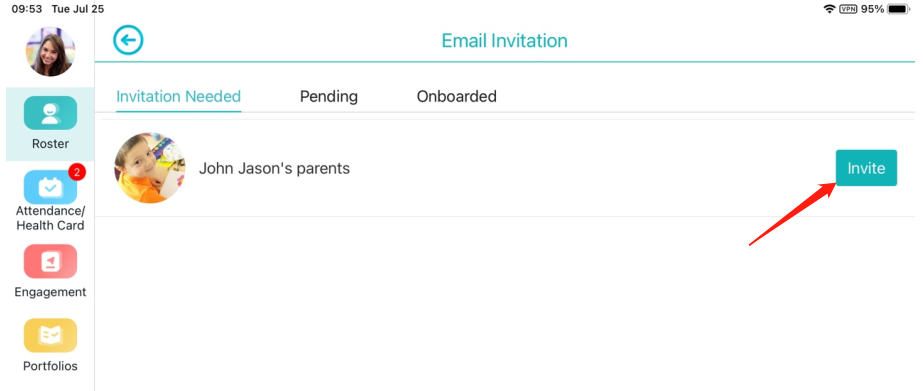Open the Portfolios book icon
This screenshot has height=391, width=923.
click(x=50, y=335)
